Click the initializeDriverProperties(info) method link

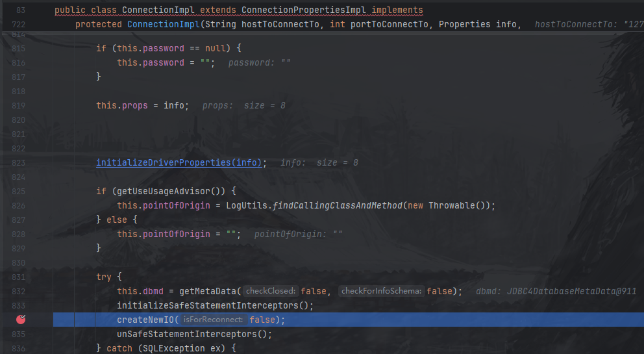tap(180, 162)
